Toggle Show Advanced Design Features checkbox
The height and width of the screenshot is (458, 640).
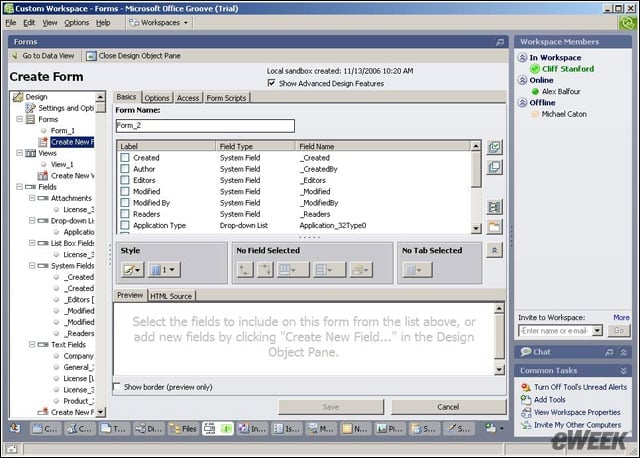[x=271, y=83]
